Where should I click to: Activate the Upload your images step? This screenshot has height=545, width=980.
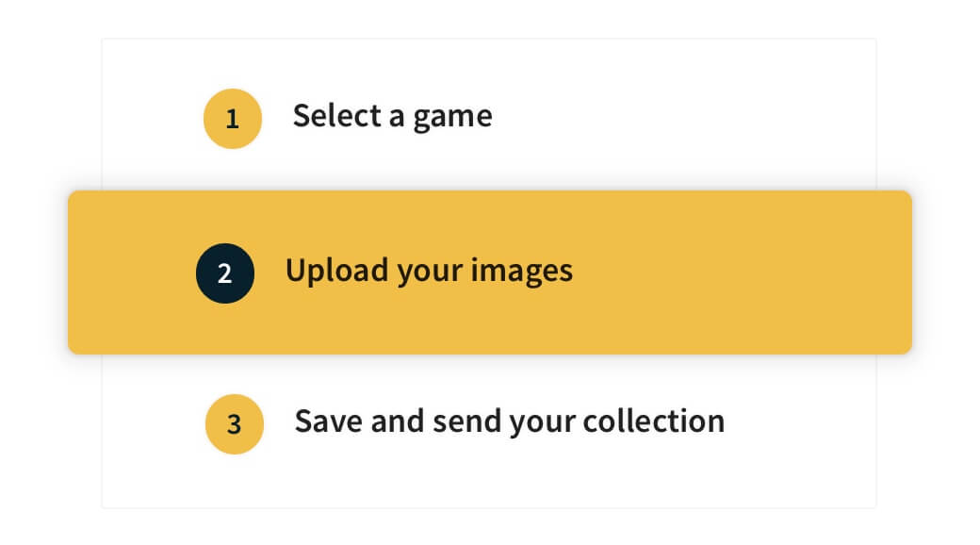pyautogui.click(x=429, y=271)
